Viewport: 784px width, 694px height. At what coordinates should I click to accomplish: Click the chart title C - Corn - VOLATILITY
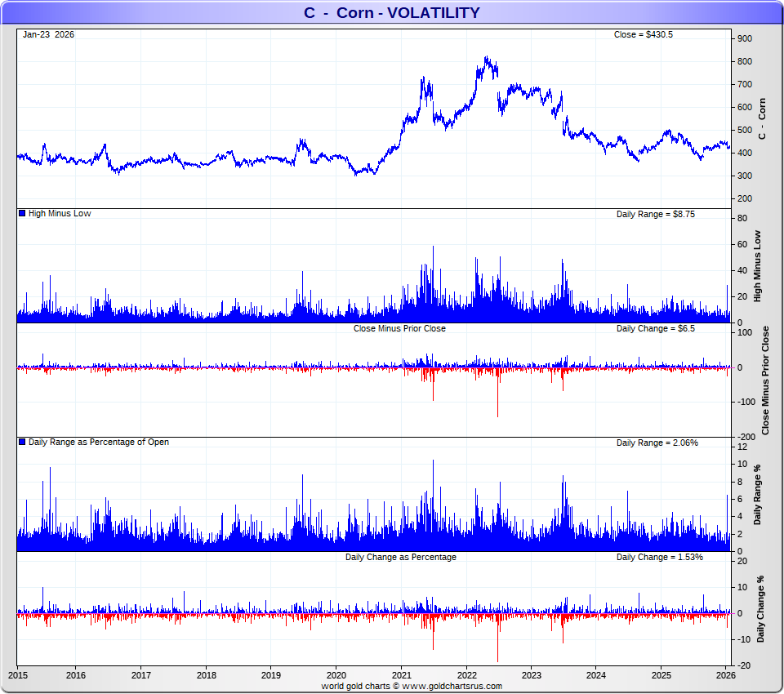(392, 12)
